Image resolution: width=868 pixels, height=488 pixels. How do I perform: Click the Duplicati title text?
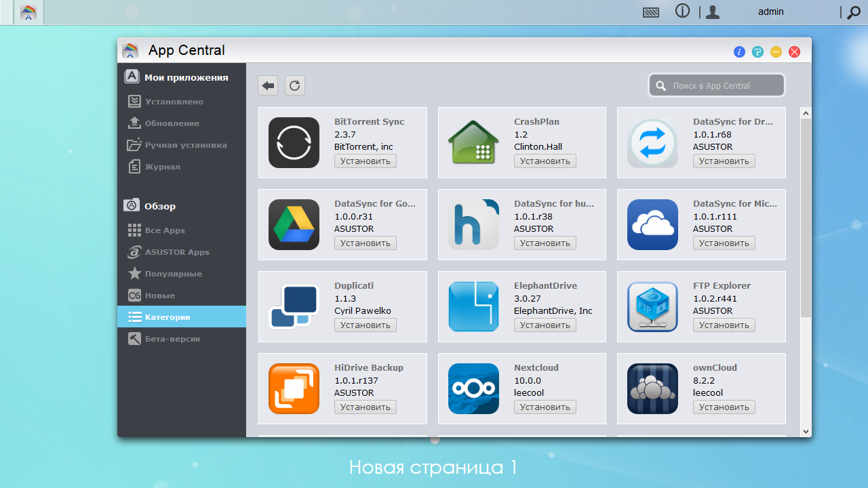pos(354,286)
